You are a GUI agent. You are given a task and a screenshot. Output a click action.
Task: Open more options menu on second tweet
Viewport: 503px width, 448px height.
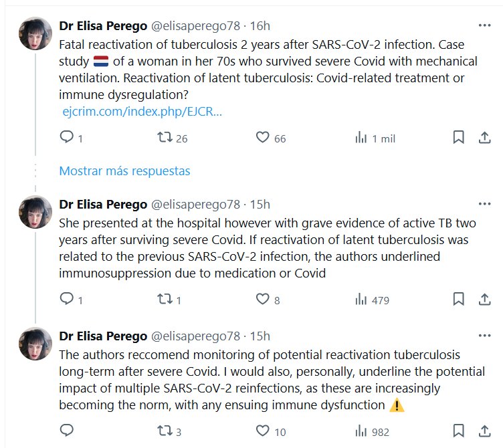pyautogui.click(x=484, y=204)
